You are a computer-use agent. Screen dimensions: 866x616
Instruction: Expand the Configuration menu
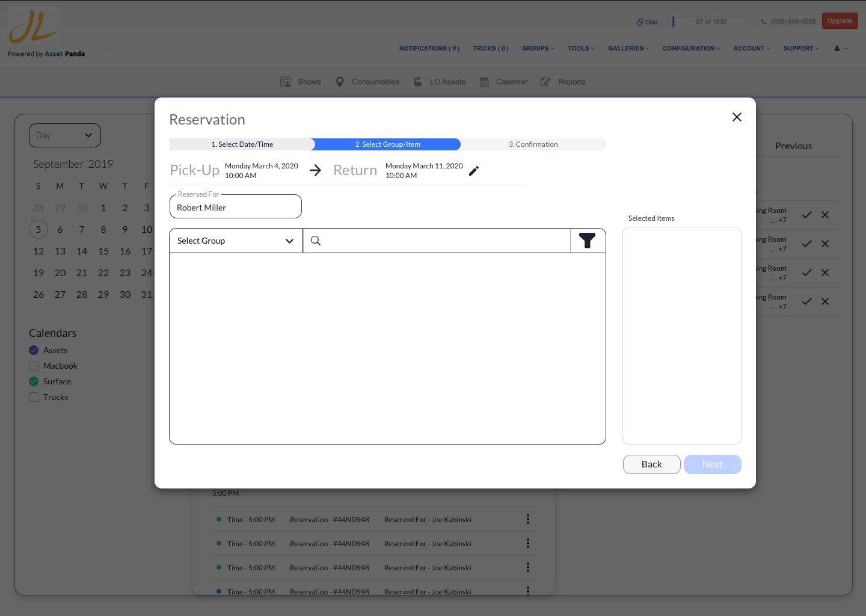pos(691,48)
